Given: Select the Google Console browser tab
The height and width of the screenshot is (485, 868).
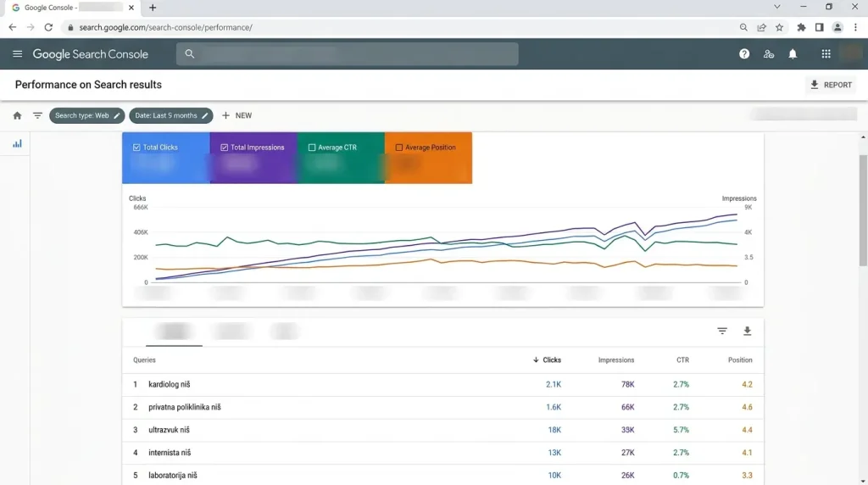Looking at the screenshot, I should point(72,8).
